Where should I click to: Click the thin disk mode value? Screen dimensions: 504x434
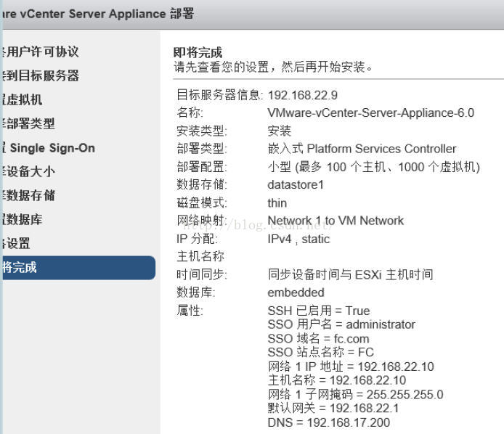pos(277,203)
